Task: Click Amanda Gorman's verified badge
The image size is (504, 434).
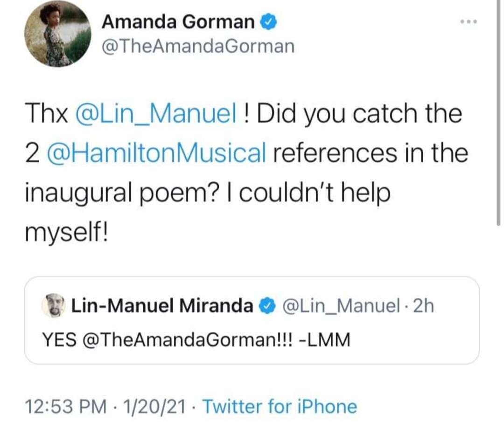Action: pyautogui.click(x=268, y=22)
